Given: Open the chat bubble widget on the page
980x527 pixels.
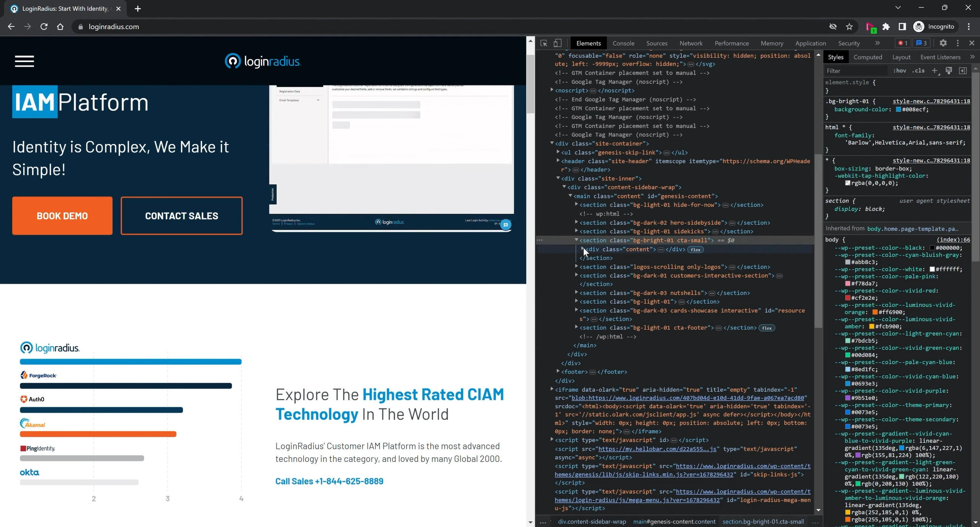Looking at the screenshot, I should [x=506, y=225].
